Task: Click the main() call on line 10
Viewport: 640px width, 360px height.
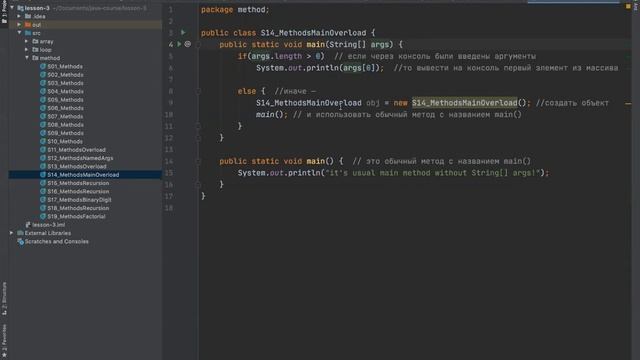Action: pos(269,115)
